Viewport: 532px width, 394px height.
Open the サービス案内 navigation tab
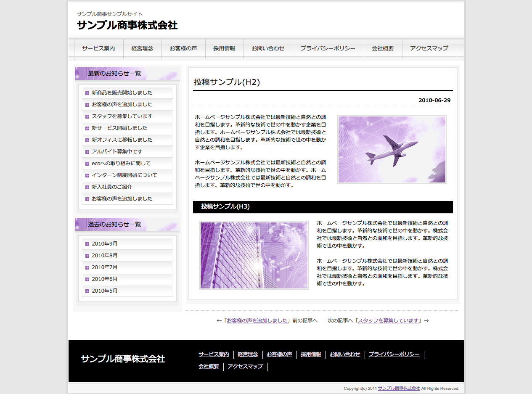click(x=98, y=48)
